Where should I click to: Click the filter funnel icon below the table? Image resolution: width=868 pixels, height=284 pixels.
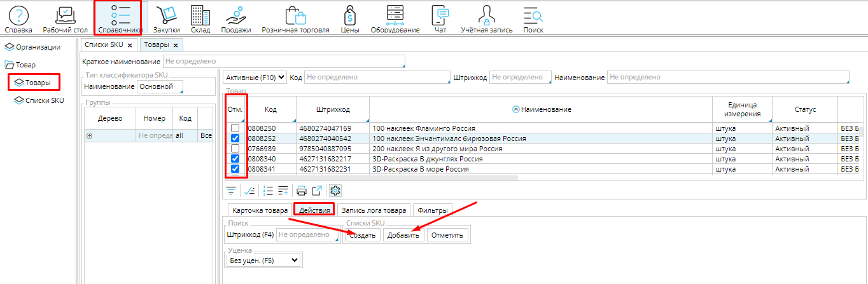[231, 190]
